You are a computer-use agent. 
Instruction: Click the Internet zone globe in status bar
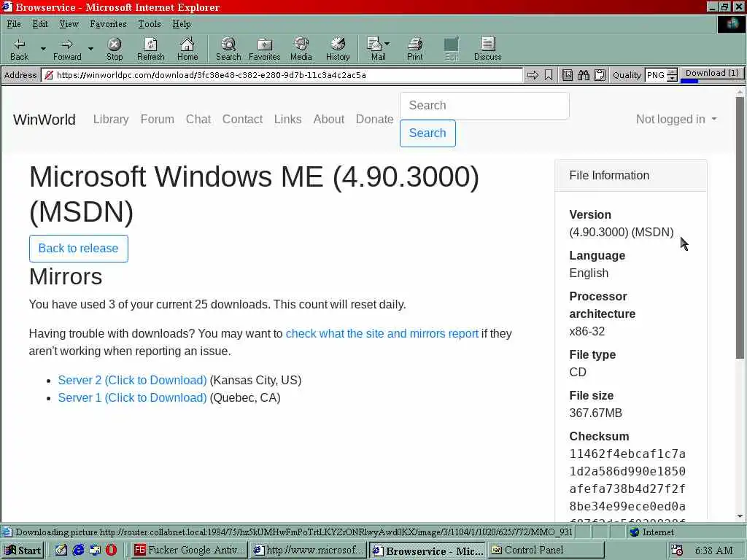pos(634,532)
